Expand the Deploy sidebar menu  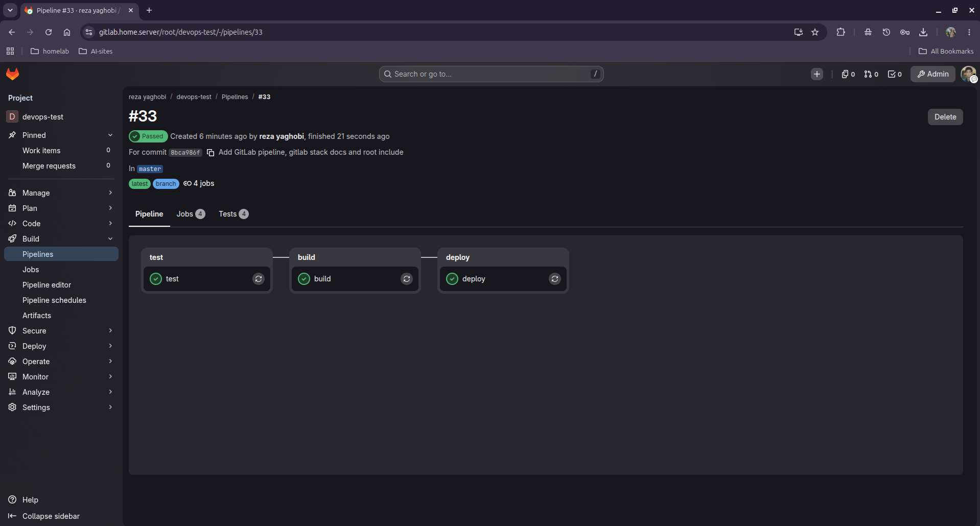coord(61,346)
